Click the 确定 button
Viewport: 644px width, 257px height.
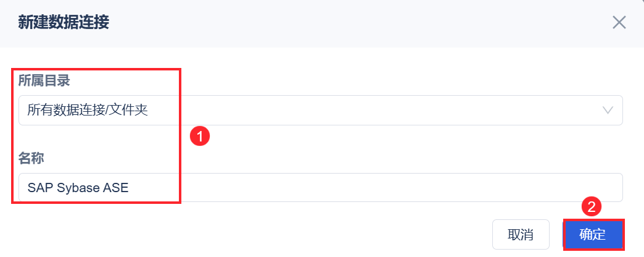click(593, 235)
